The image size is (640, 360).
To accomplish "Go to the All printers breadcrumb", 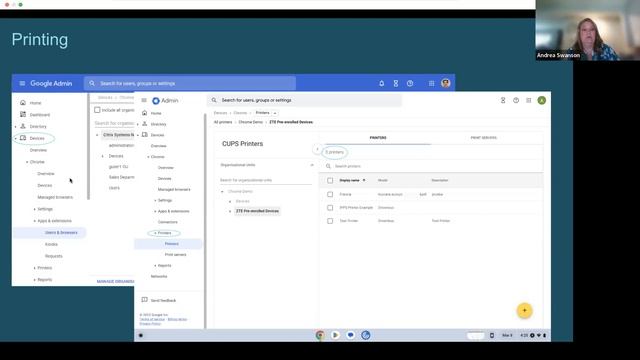I will click(223, 122).
